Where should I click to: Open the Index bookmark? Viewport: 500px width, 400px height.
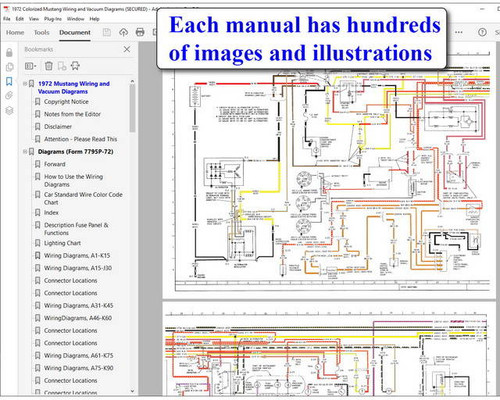(x=51, y=213)
